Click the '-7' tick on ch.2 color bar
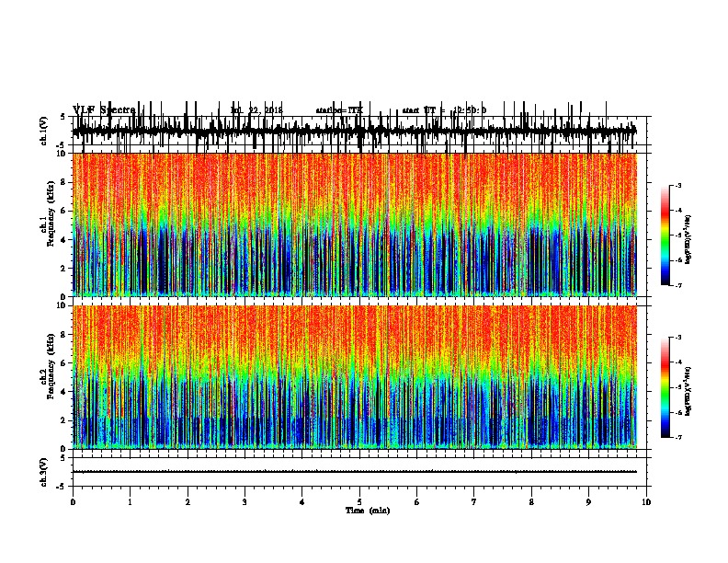Viewport: 728px width, 563px height. pyautogui.click(x=678, y=437)
